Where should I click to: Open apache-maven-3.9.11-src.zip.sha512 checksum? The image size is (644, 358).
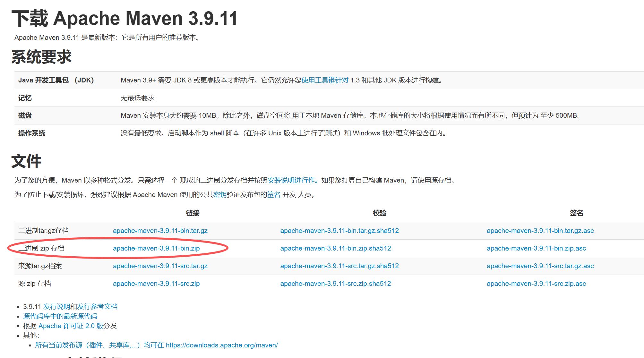tap(336, 284)
